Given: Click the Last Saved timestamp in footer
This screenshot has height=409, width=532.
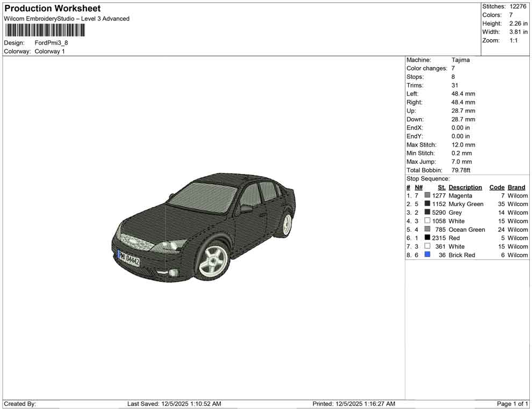Looking at the screenshot, I should (x=174, y=404).
